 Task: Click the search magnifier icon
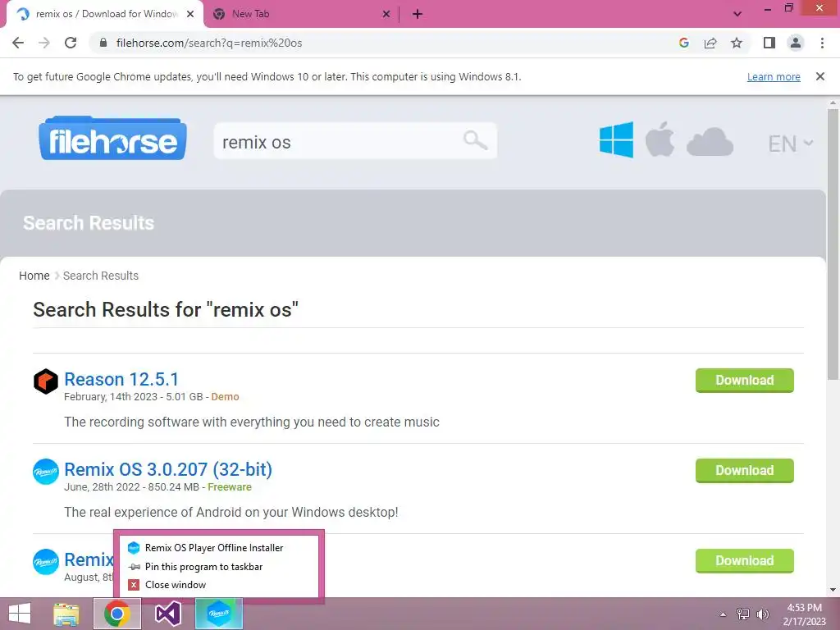coord(475,141)
